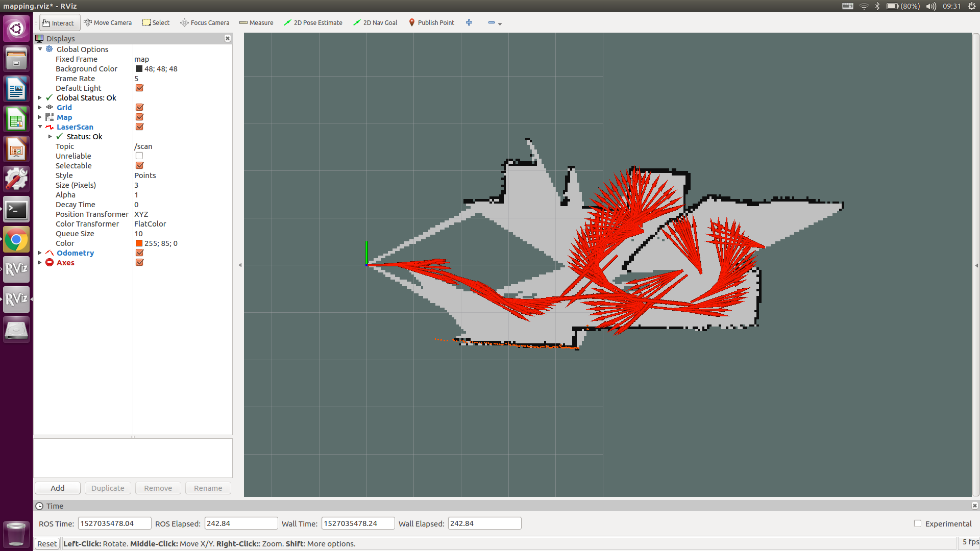Open the Files manager from the launcher
This screenshot has height=551, width=980.
16,58
